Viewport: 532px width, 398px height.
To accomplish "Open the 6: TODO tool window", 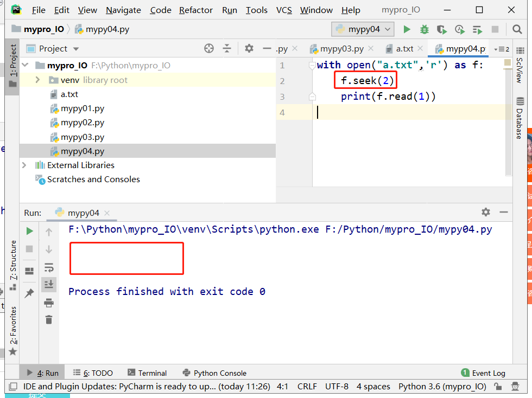I will [93, 373].
